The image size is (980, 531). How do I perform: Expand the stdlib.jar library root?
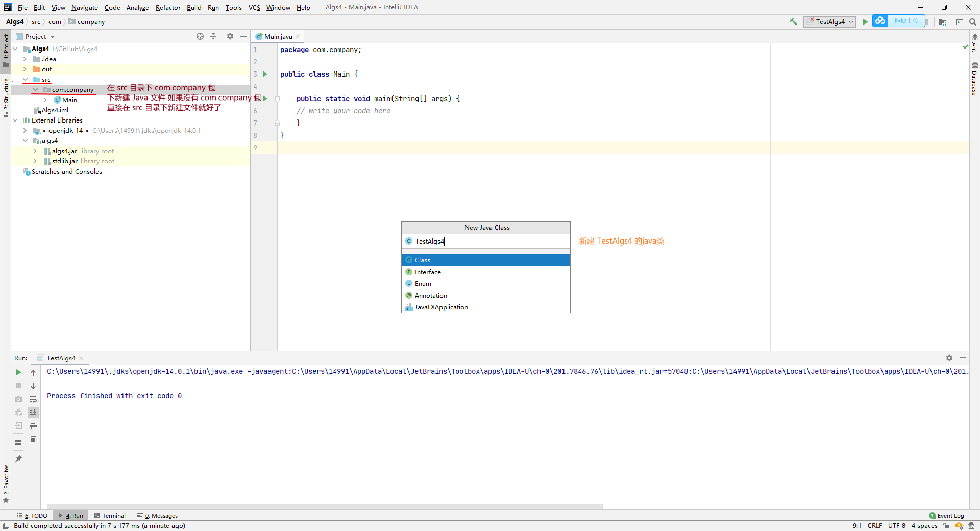pyautogui.click(x=35, y=161)
